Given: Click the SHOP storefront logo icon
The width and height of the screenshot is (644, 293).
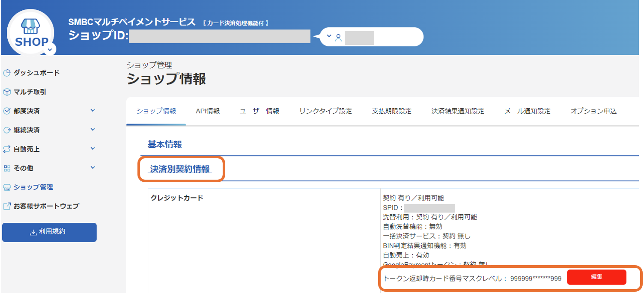Looking at the screenshot, I should point(30,27).
